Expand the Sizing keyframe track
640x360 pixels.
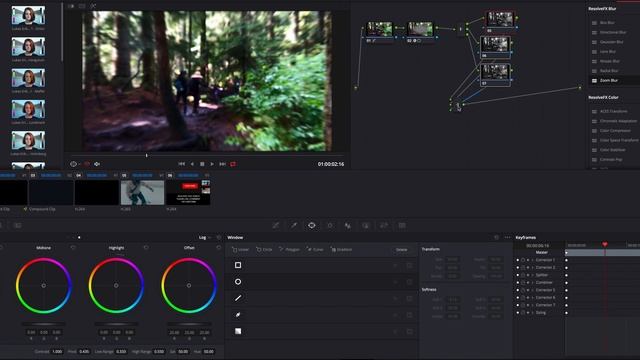pyautogui.click(x=532, y=313)
